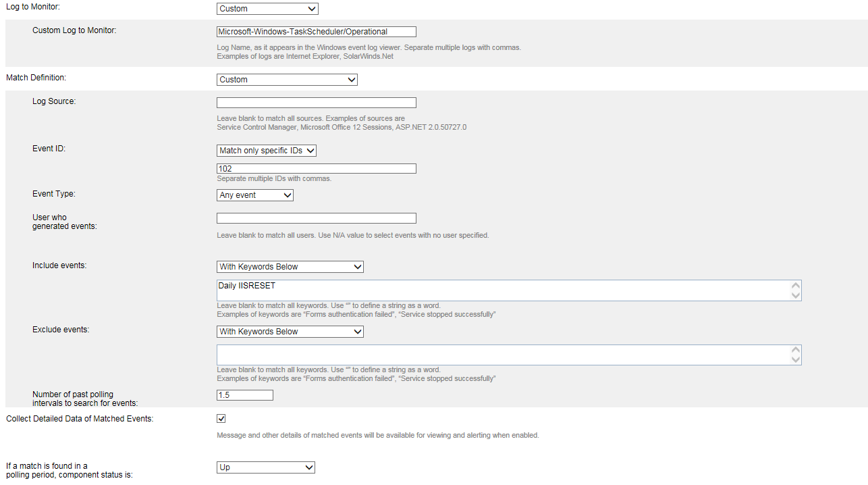Toggle Collect Detailed Data of Matched Events checkbox
This screenshot has width=868, height=485.
point(221,419)
